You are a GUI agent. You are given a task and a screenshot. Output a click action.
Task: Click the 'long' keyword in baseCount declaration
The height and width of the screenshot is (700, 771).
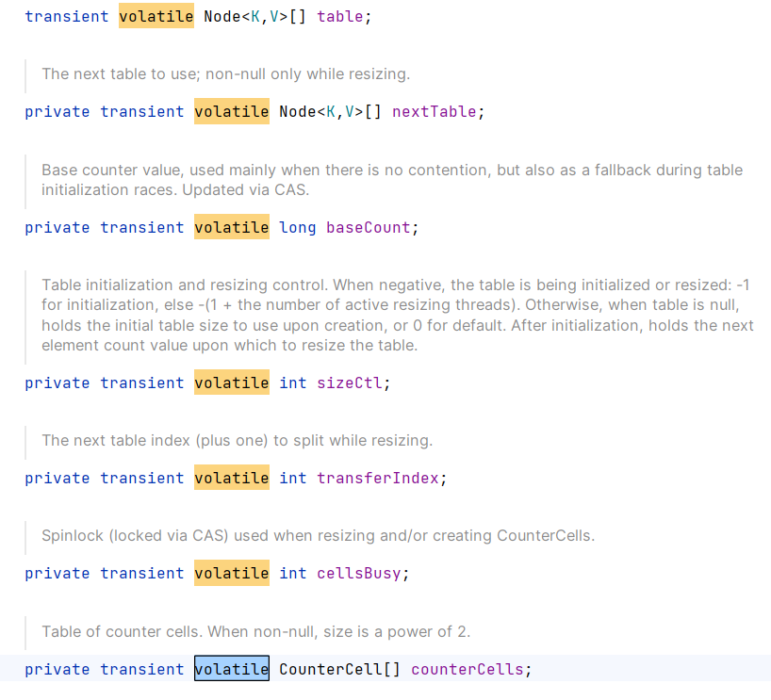pos(297,227)
